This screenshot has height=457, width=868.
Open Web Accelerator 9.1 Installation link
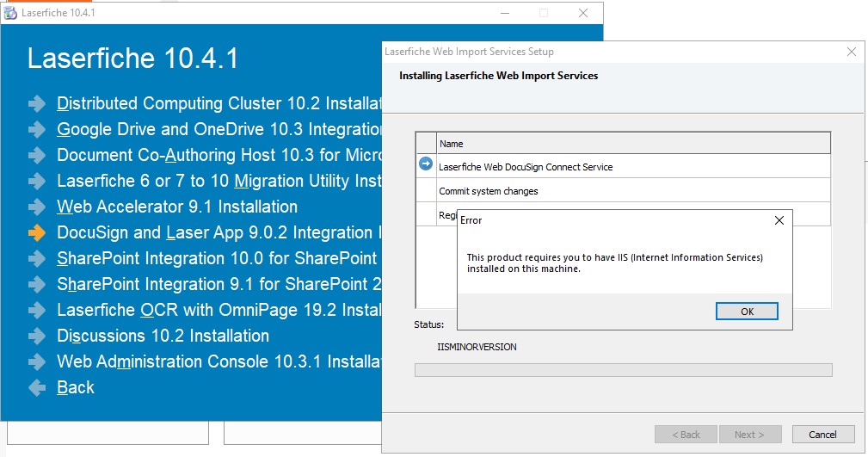(177, 207)
